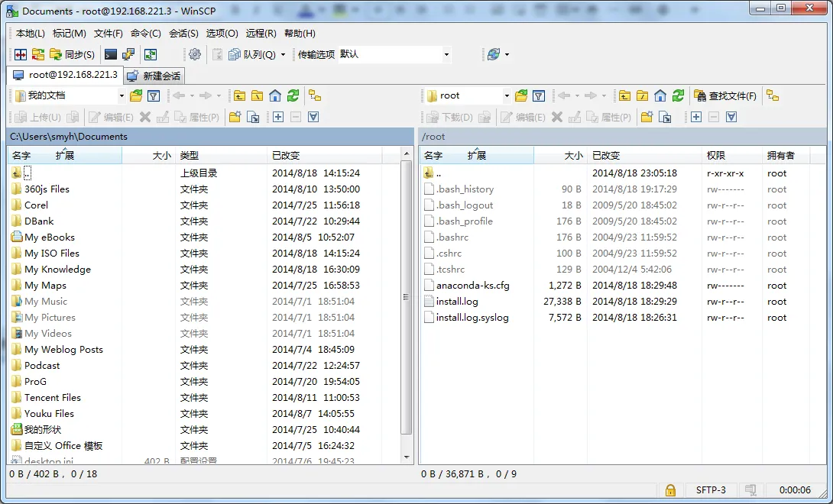This screenshot has width=833, height=504.
Task: Sort remote panel by 权限 column
Action: tap(731, 156)
